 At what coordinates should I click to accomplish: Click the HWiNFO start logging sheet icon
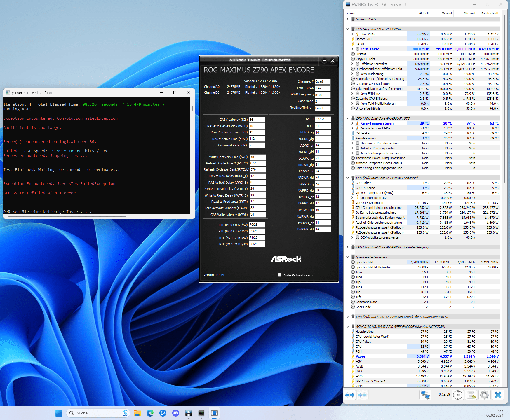pos(471,395)
